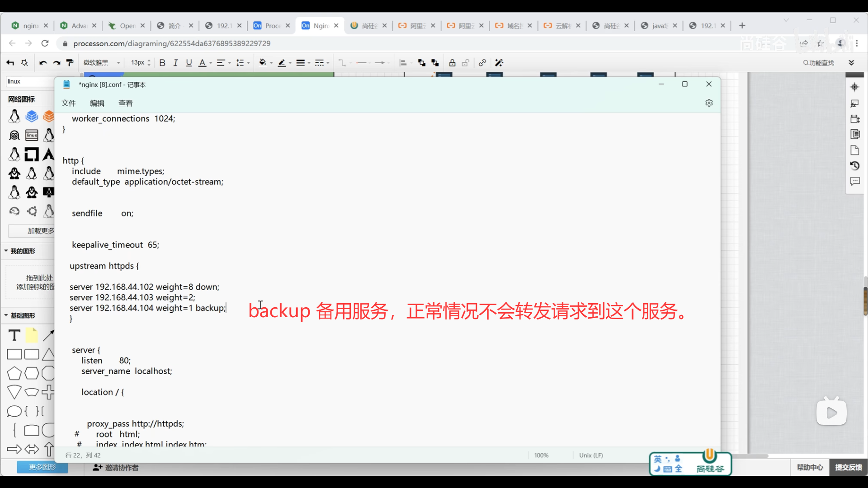Toggle italic formatting
868x488 pixels.
pos(175,63)
